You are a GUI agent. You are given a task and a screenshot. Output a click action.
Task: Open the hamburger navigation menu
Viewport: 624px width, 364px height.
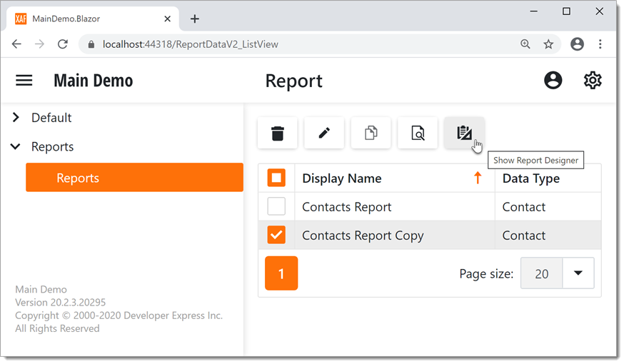click(24, 81)
